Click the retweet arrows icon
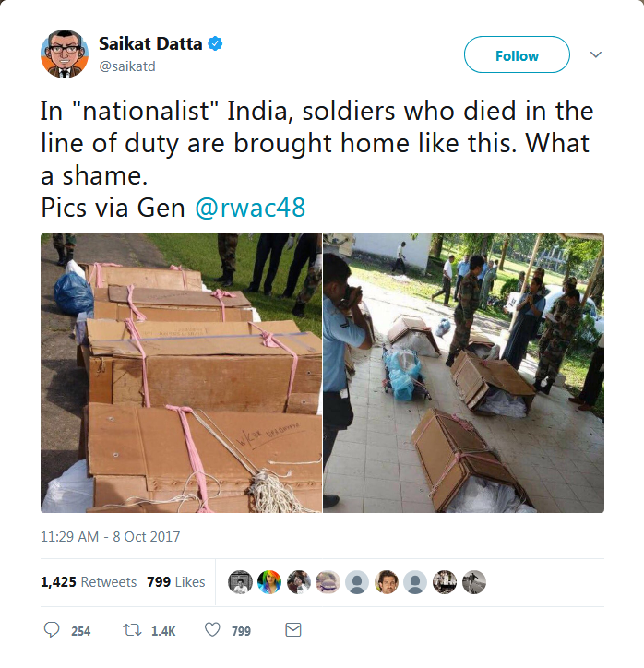This screenshot has height=668, width=644. pos(132,629)
